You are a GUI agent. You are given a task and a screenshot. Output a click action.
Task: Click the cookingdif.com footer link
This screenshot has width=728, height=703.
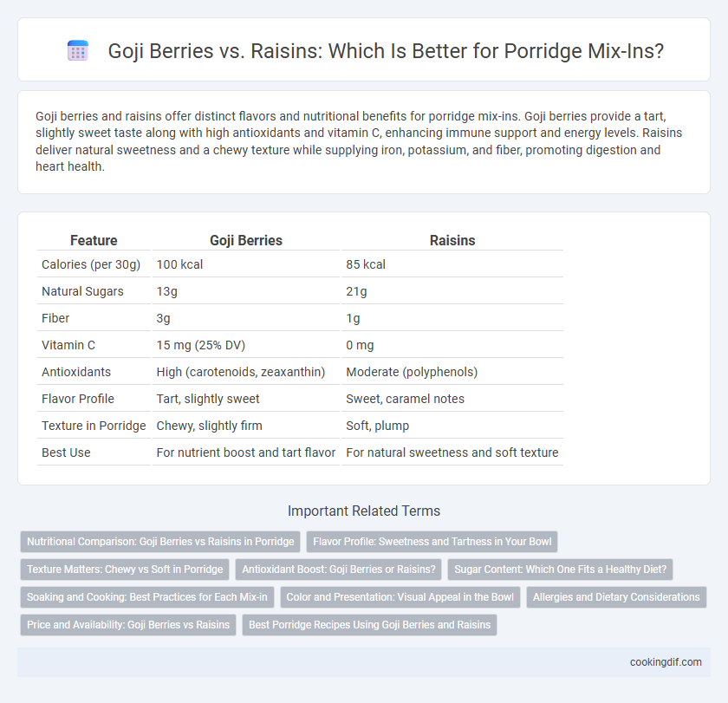pyautogui.click(x=666, y=662)
